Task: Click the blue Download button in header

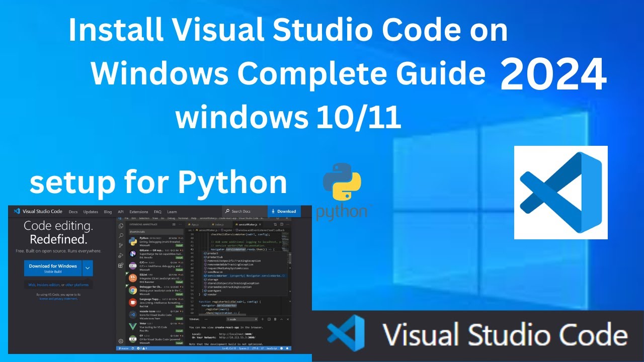Action: 284,211
